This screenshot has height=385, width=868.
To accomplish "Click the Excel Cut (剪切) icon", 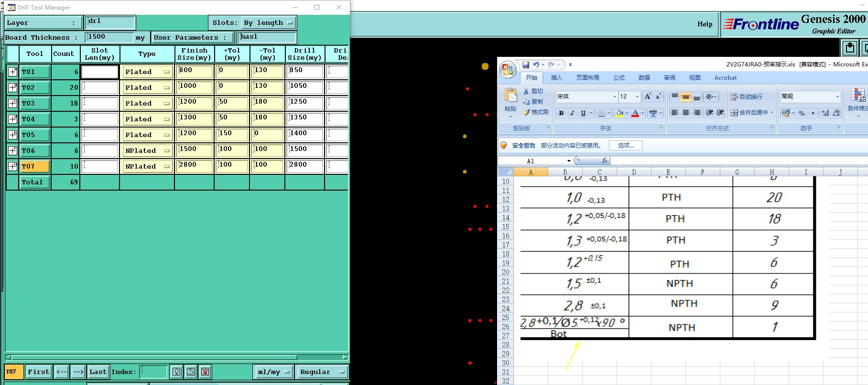I will 533,91.
